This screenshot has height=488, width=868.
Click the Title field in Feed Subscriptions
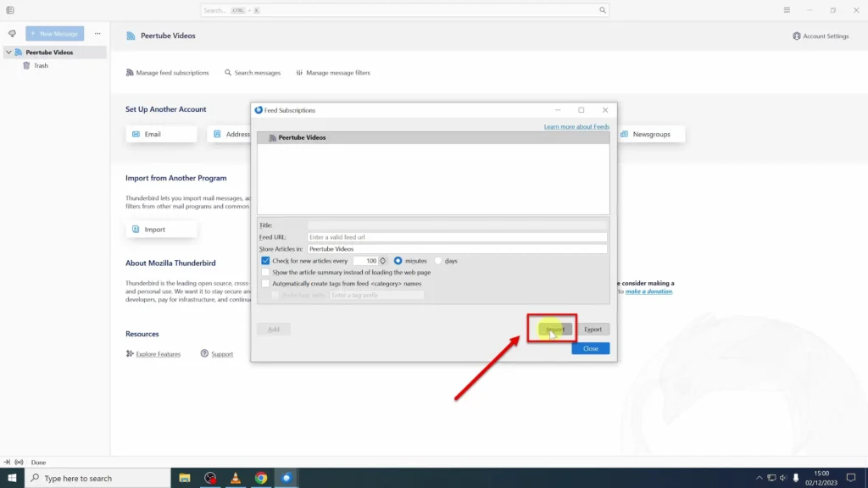457,225
